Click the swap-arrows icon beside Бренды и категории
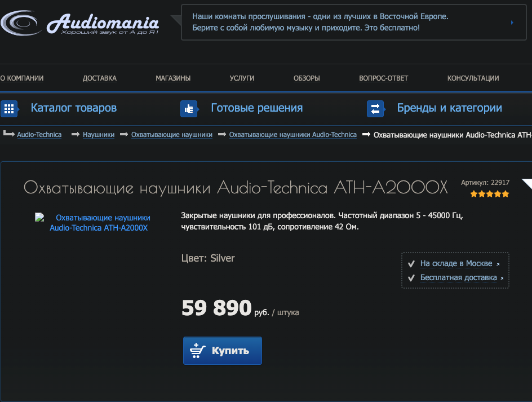The image size is (532, 402). [375, 109]
